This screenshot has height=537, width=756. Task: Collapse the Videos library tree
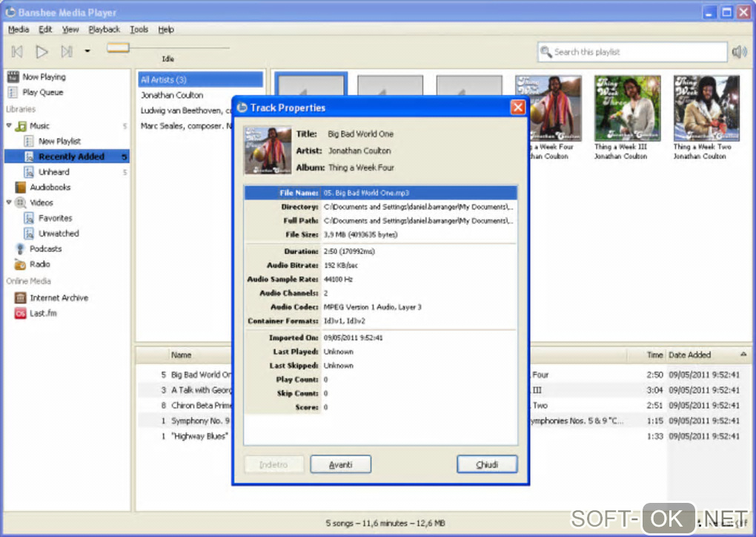(9, 202)
